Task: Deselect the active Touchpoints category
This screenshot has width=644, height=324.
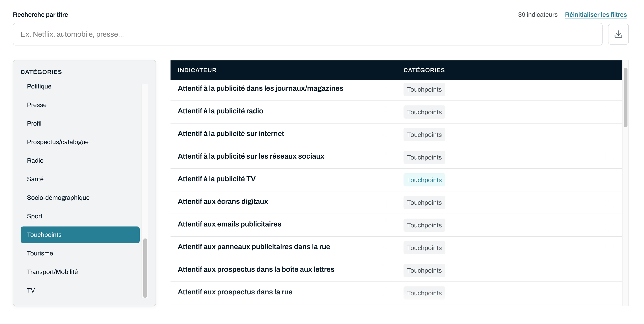Action: coord(80,235)
